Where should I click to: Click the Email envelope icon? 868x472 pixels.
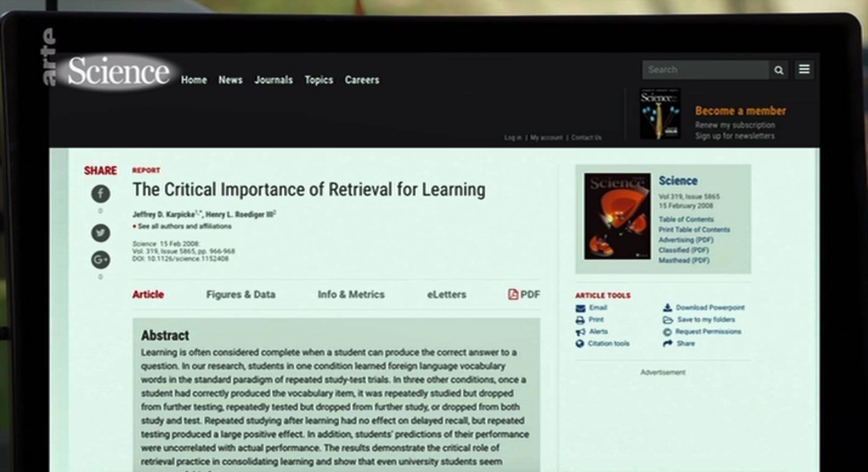[580, 308]
